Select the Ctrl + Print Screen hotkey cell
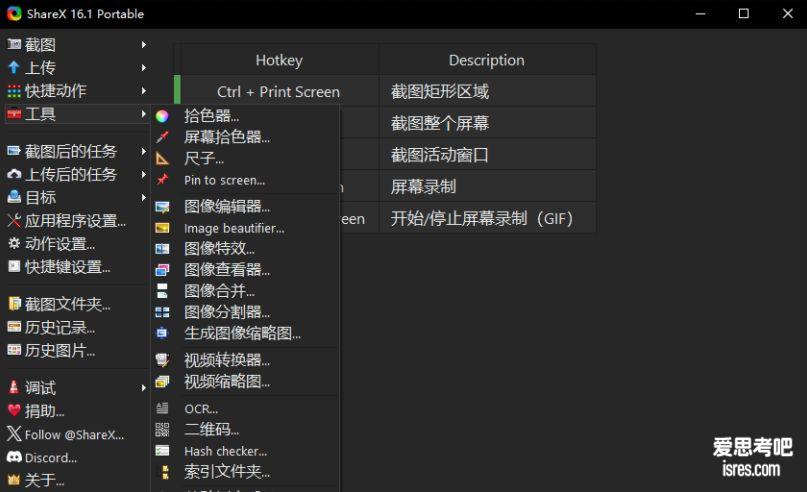807x492 pixels. coord(278,92)
